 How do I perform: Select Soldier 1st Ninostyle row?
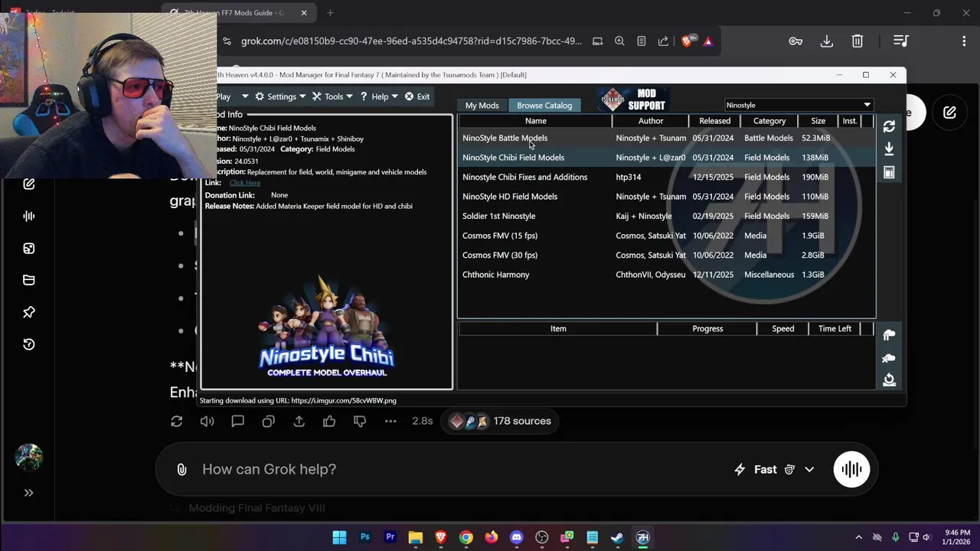click(666, 216)
